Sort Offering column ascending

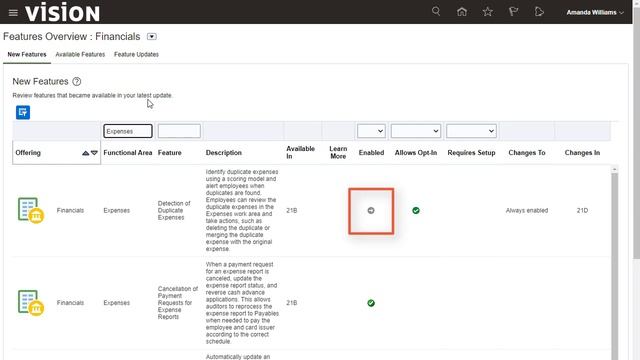pos(85,153)
